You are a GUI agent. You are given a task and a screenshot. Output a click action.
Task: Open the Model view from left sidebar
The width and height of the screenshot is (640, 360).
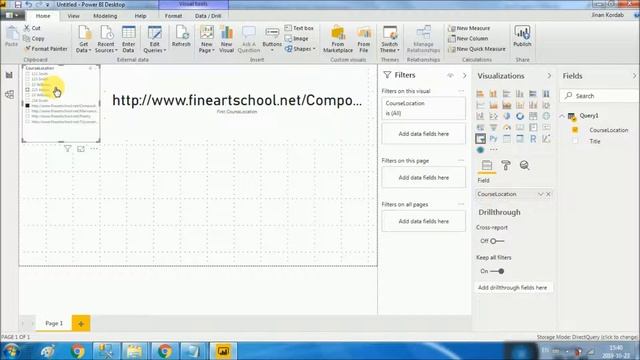click(x=9, y=95)
